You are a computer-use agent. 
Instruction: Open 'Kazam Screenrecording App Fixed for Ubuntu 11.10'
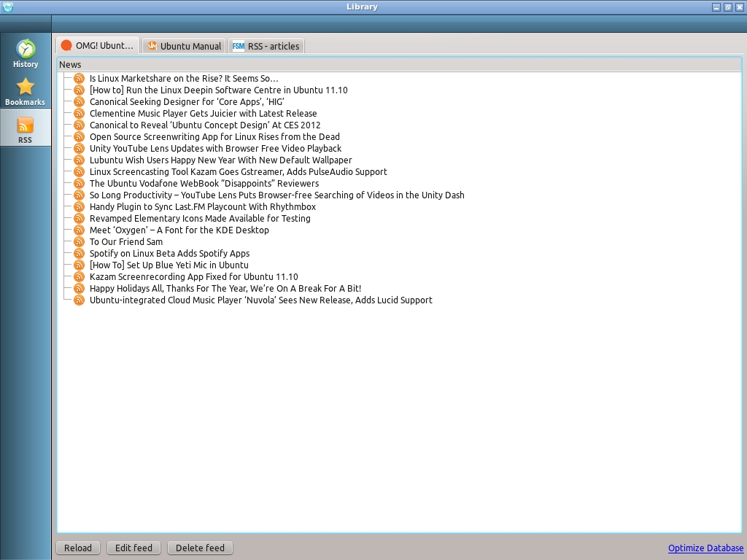(x=194, y=276)
